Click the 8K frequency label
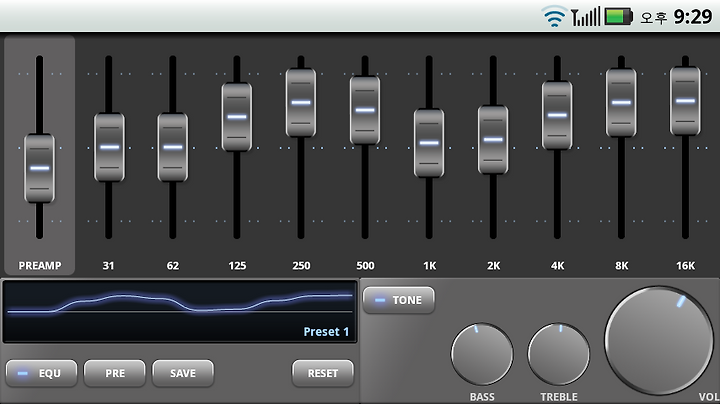This screenshot has height=404, width=720. coord(621,266)
